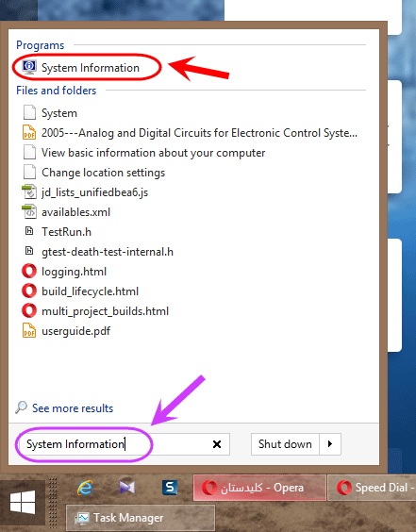Click header file icon of TestRun.h
The width and height of the screenshot is (416, 532).
click(29, 231)
